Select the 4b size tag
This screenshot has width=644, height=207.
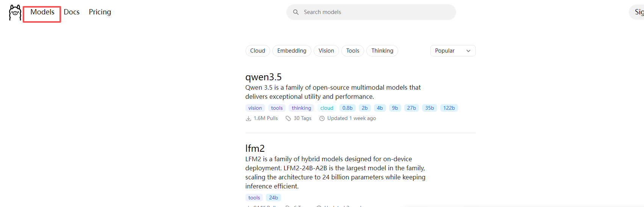coord(380,108)
